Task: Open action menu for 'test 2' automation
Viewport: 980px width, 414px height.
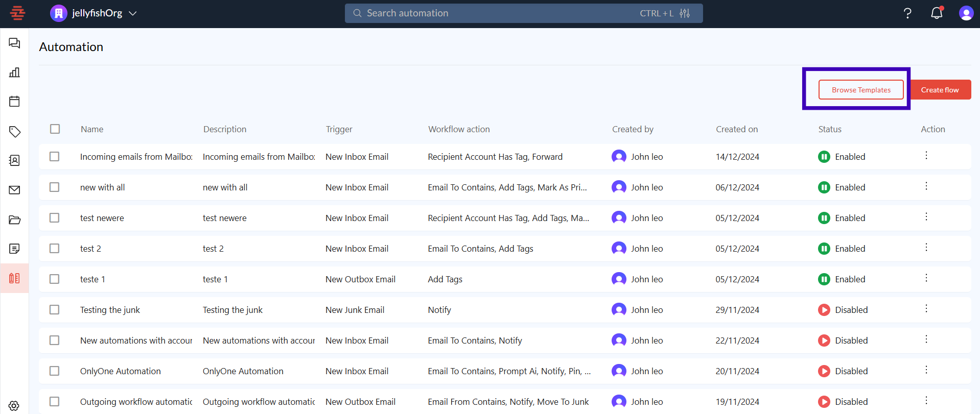Action: pos(926,248)
